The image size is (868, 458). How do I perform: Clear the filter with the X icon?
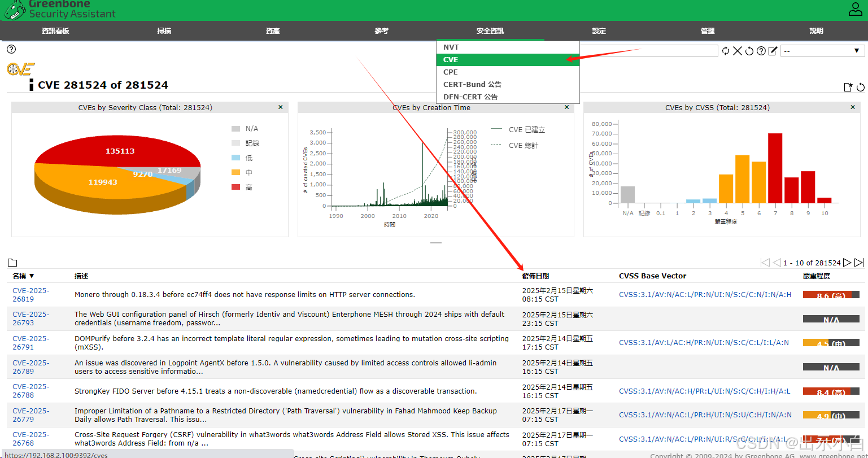(738, 51)
